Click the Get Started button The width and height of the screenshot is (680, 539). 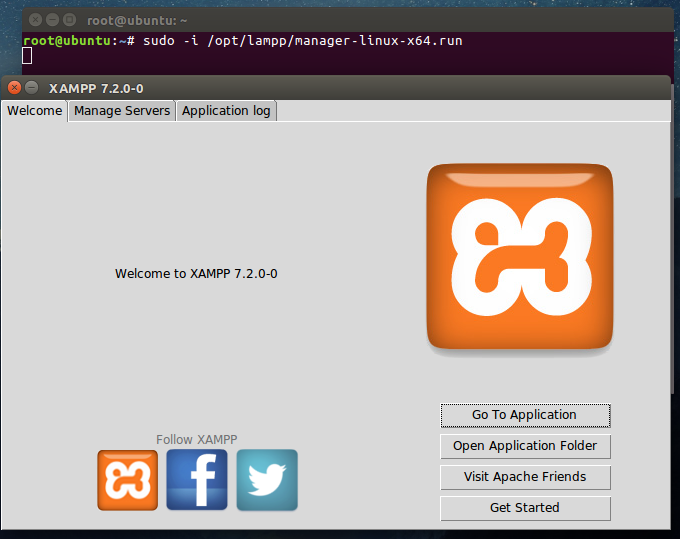tap(525, 508)
